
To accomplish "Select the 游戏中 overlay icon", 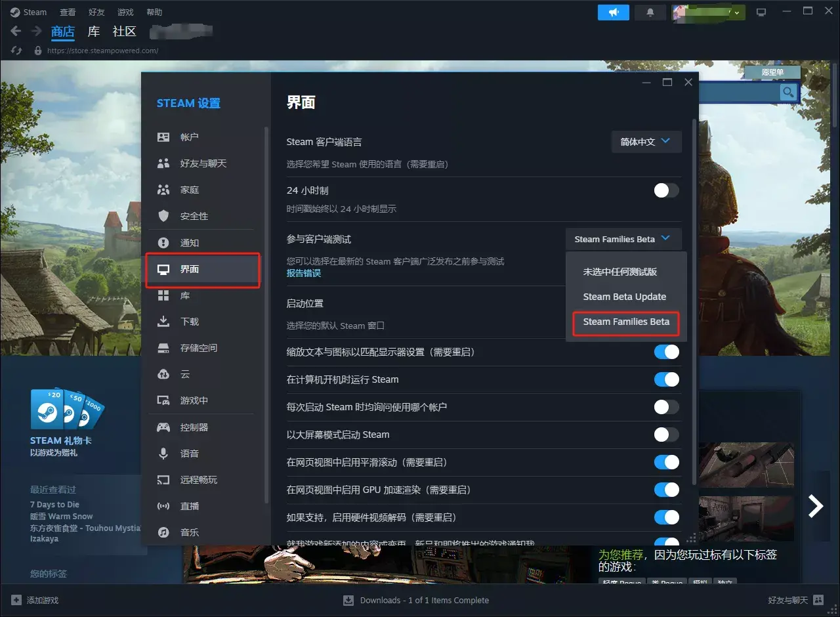I will [x=163, y=400].
